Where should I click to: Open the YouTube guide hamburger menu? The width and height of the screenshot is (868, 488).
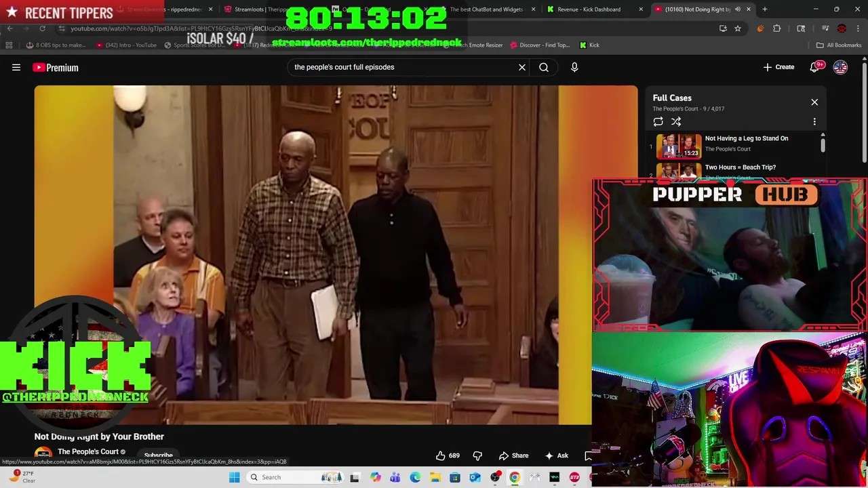click(x=16, y=67)
